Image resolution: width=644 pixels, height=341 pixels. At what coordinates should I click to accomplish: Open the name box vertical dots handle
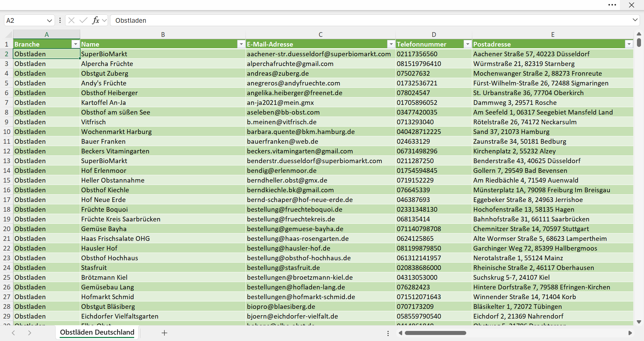(60, 20)
